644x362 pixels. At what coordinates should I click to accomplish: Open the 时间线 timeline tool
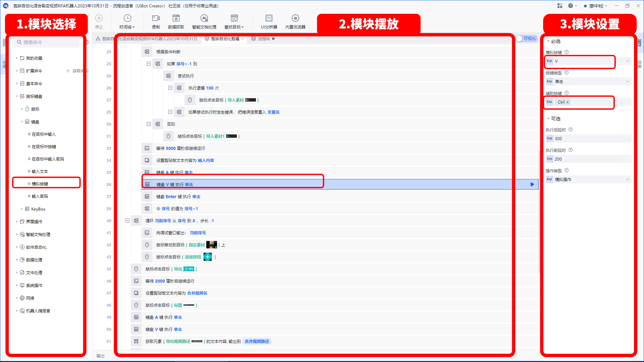tap(127, 22)
